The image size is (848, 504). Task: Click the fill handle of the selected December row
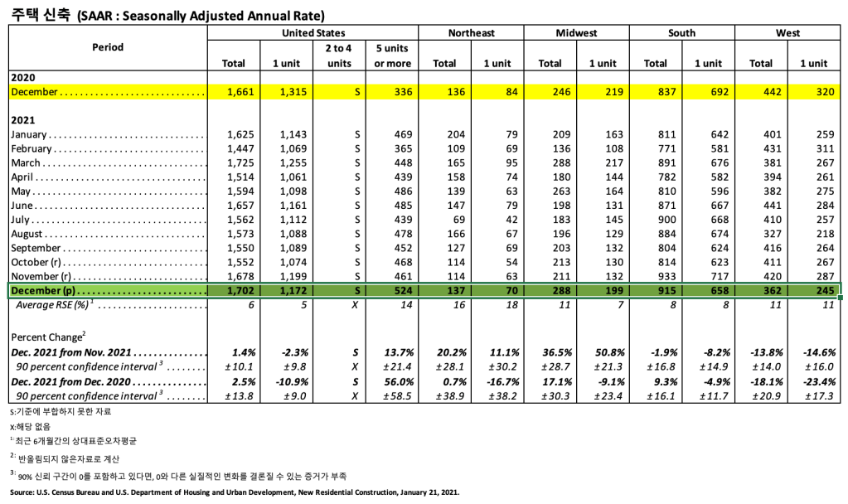pyautogui.click(x=841, y=298)
